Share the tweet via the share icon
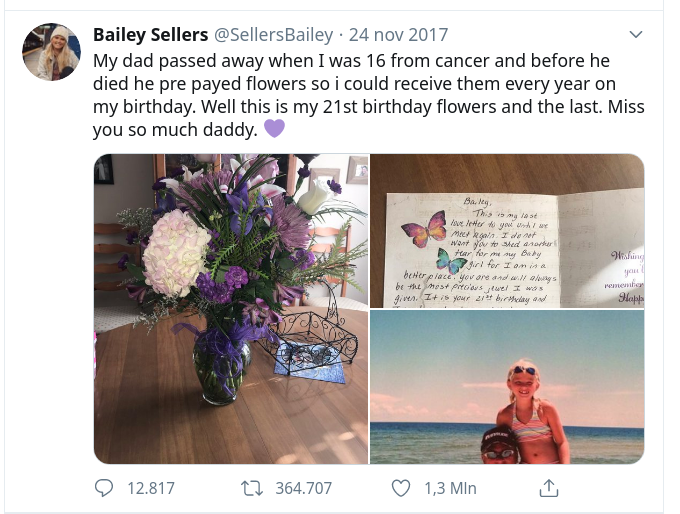680x514 pixels. [549, 488]
